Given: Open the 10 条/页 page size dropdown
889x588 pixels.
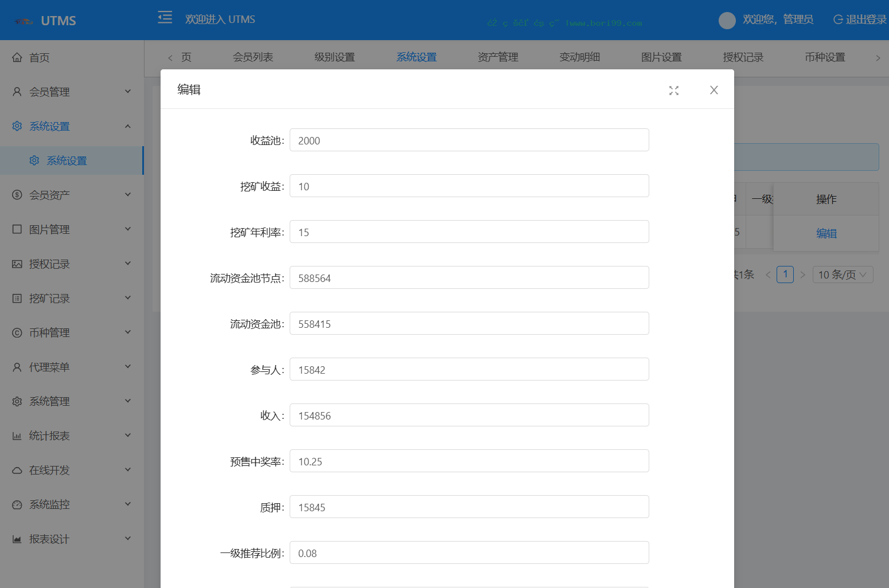Looking at the screenshot, I should (x=843, y=275).
